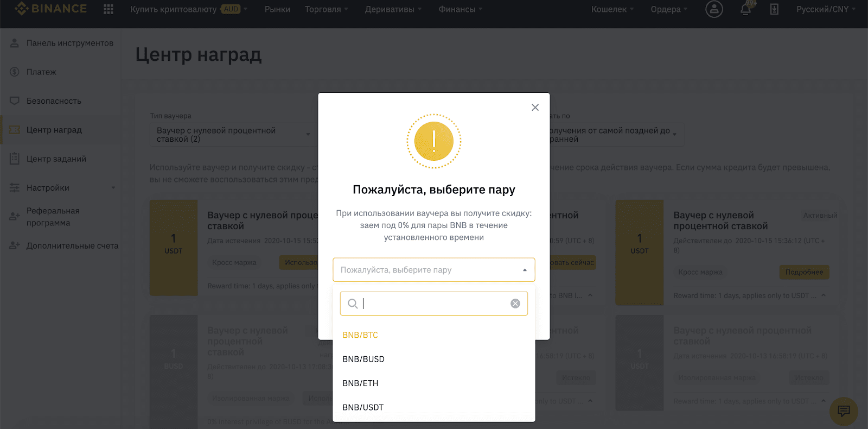Click the download app icon

(774, 9)
